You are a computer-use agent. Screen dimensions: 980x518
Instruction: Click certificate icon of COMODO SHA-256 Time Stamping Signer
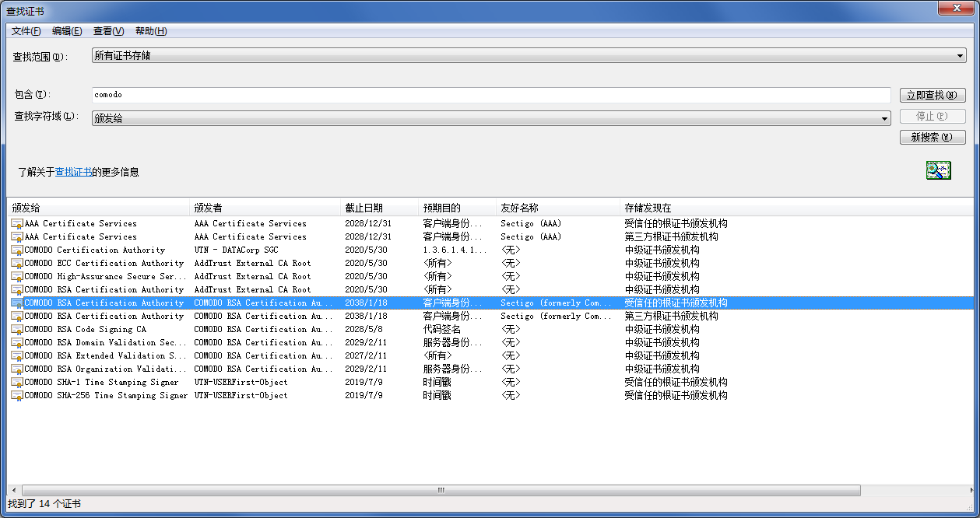(17, 396)
